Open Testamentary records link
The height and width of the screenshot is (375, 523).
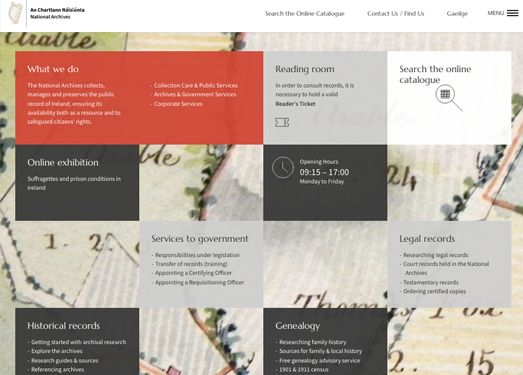[431, 282]
